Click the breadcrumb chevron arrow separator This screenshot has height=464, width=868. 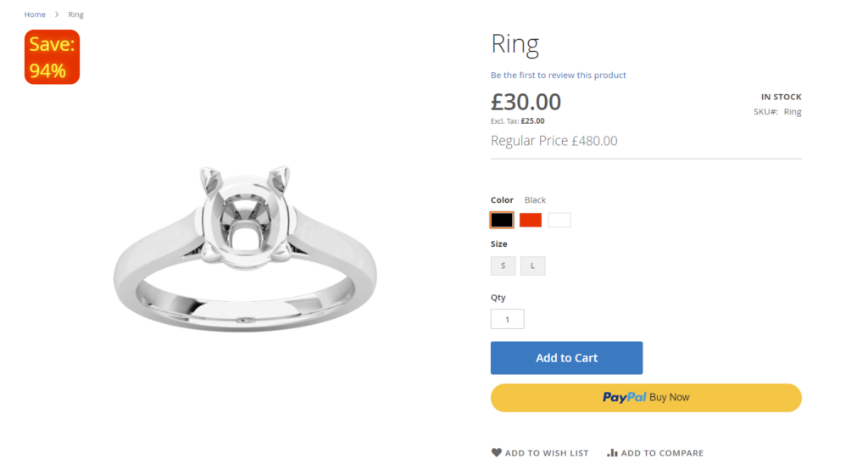tap(57, 14)
